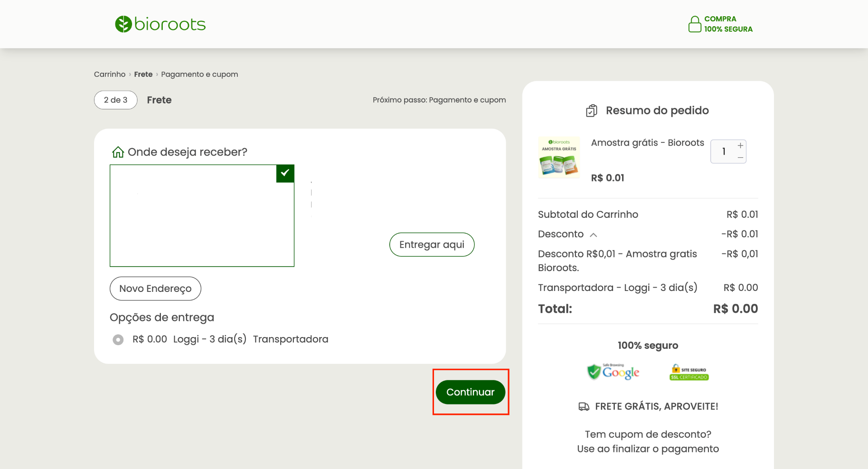Add a Novo Endereço
The width and height of the screenshot is (868, 469).
click(x=156, y=288)
